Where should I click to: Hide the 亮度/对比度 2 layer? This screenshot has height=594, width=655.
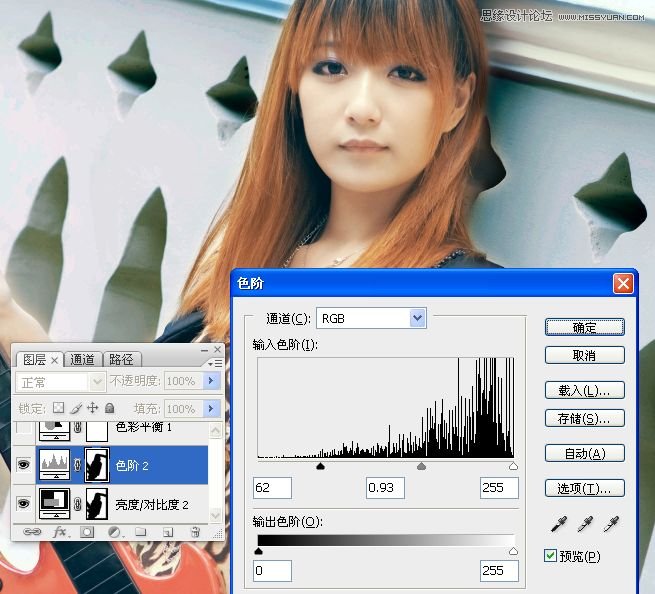pyautogui.click(x=22, y=503)
